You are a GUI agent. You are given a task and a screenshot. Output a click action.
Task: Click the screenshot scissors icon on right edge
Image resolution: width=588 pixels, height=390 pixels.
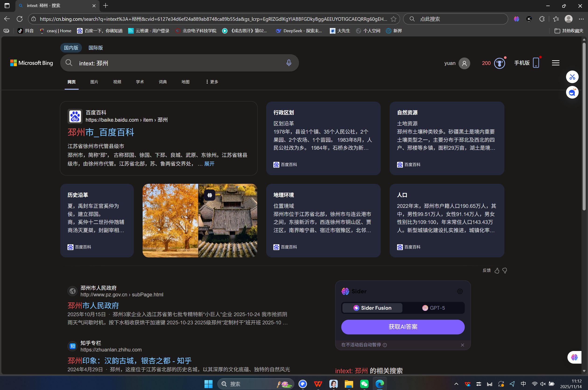tap(572, 77)
